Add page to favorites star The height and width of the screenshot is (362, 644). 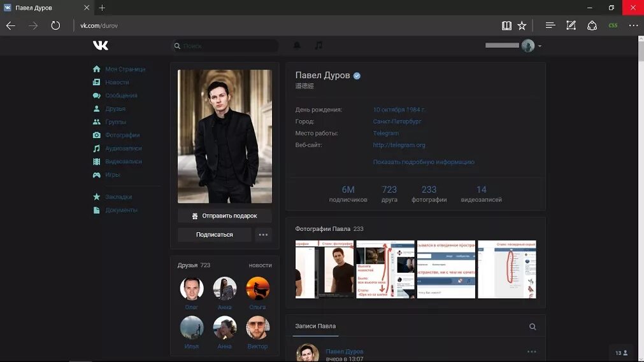[522, 25]
